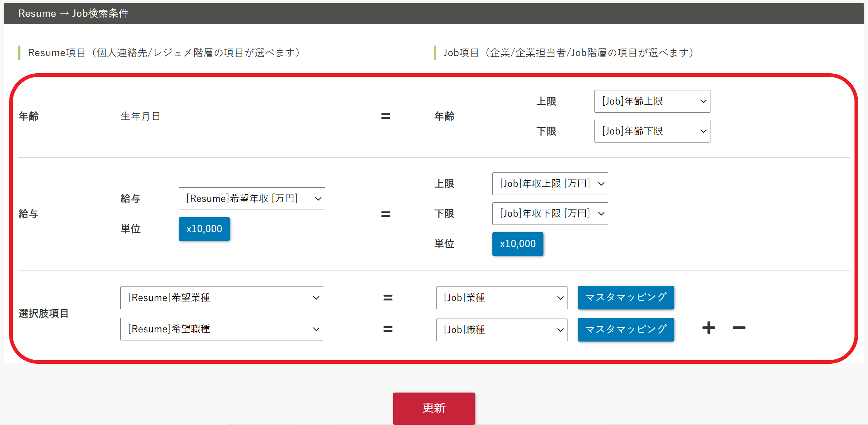Click the Job項目 section heading
The image size is (868, 425).
click(568, 53)
